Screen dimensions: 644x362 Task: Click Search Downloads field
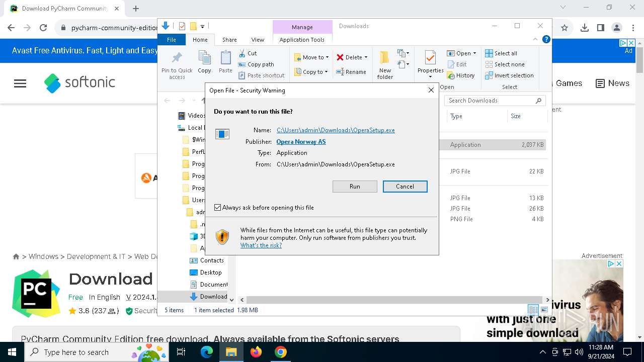pyautogui.click(x=495, y=101)
